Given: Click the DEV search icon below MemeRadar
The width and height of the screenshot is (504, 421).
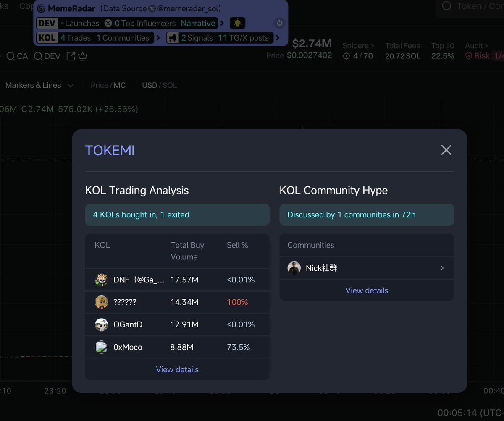Looking at the screenshot, I should (38, 56).
